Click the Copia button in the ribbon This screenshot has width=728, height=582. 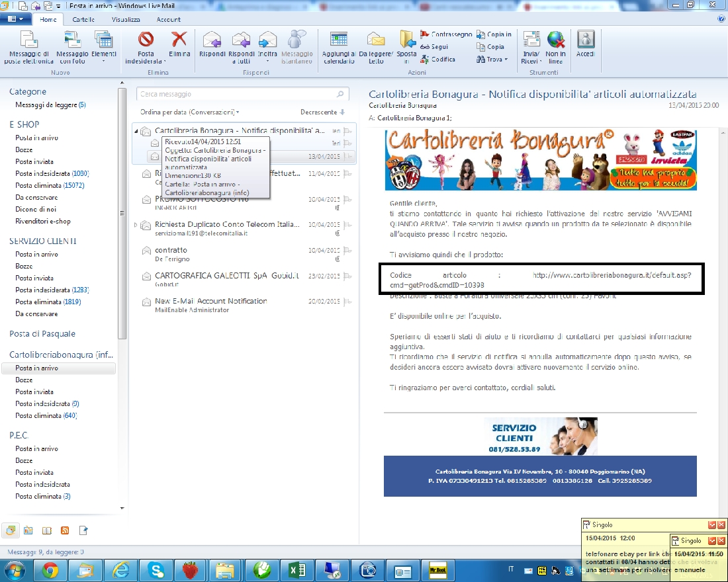coord(490,47)
